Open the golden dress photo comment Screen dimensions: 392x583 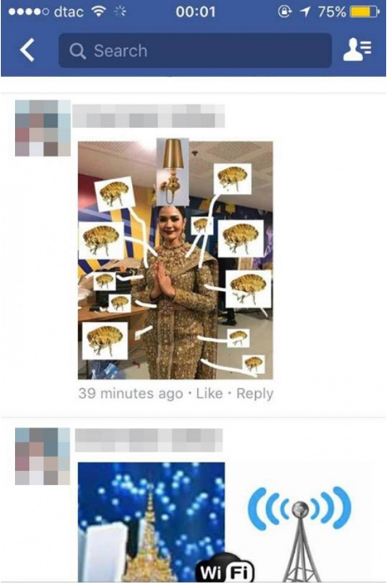point(175,259)
